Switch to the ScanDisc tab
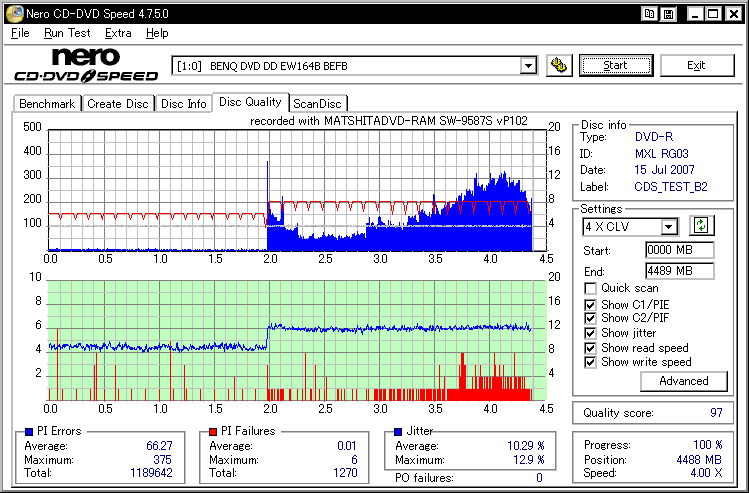The height and width of the screenshot is (493, 749). (317, 104)
